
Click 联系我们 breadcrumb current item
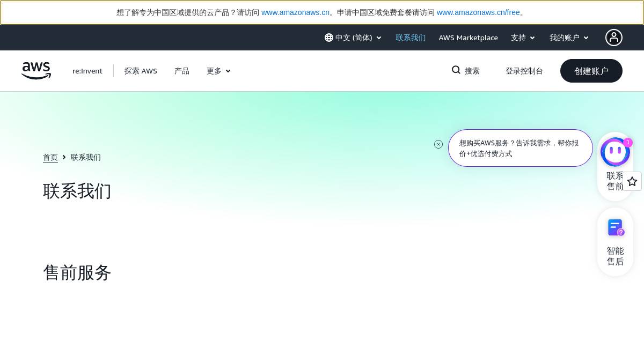click(x=86, y=157)
